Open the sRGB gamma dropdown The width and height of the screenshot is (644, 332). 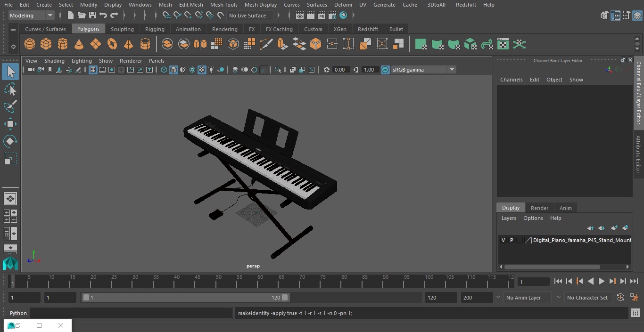coord(423,70)
